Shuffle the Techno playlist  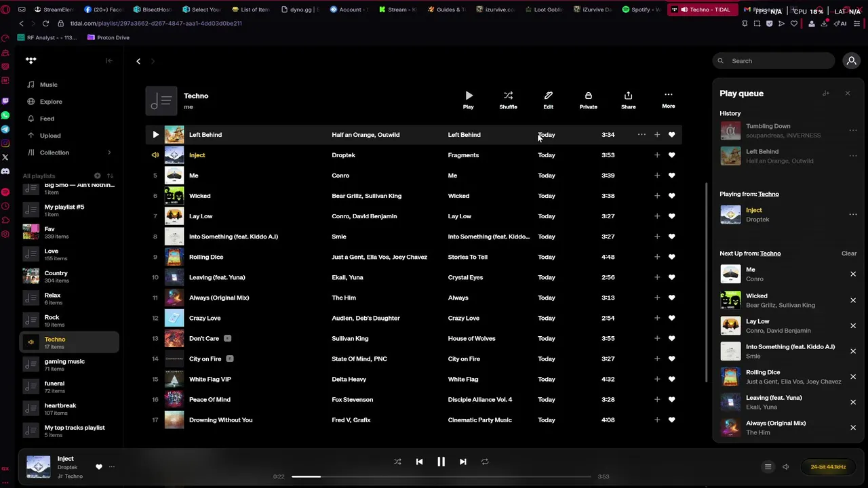508,100
